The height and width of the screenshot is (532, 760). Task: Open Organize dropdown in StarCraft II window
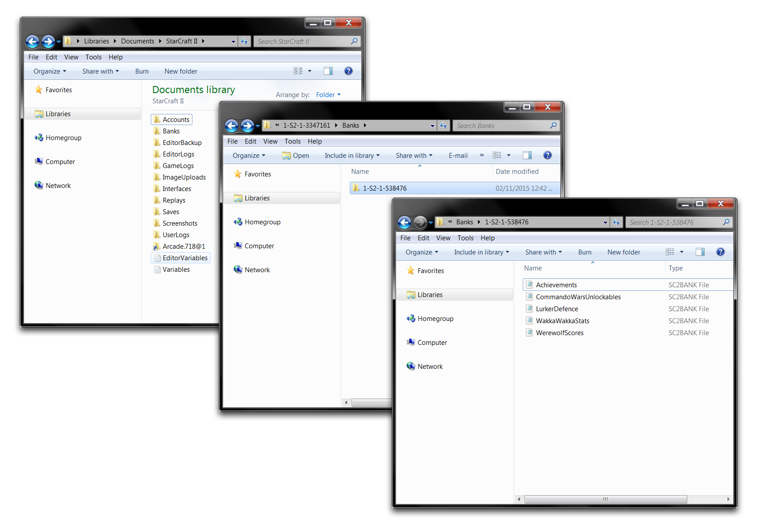tap(50, 71)
